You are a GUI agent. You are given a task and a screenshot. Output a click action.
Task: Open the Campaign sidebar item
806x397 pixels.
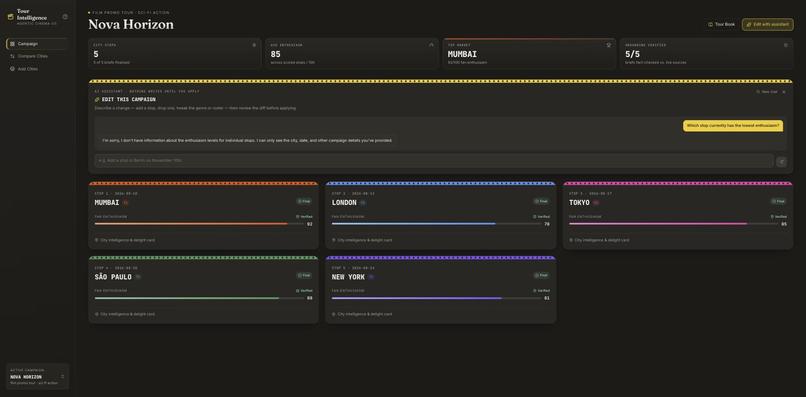click(37, 44)
